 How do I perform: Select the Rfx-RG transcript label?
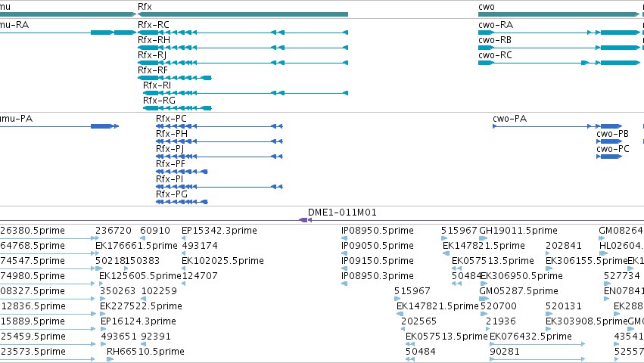[x=159, y=101]
